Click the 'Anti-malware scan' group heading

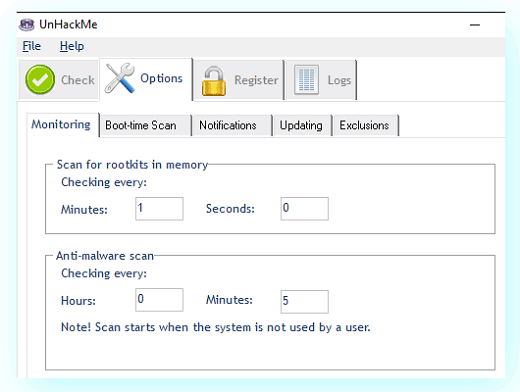[x=105, y=256]
